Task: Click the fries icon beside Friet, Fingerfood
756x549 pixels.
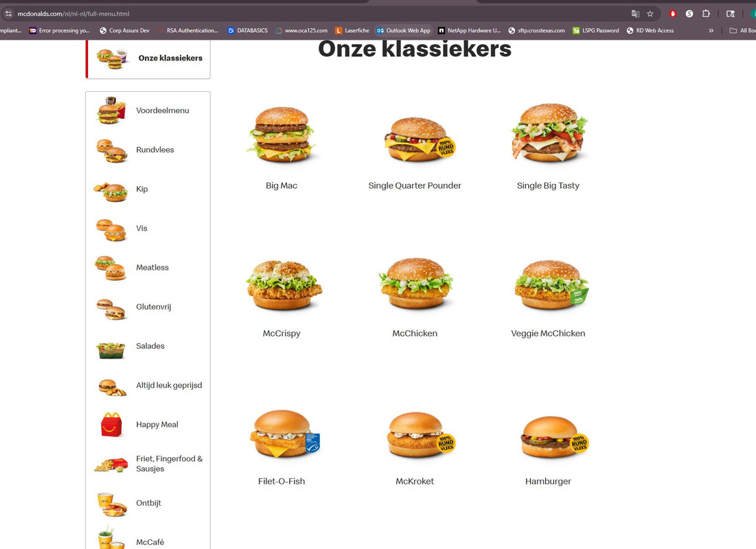Action: pos(111,465)
